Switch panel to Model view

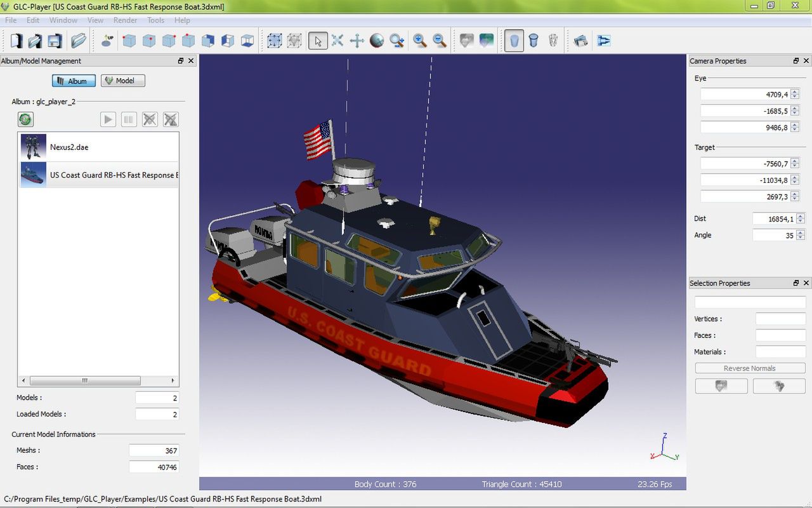coord(123,81)
